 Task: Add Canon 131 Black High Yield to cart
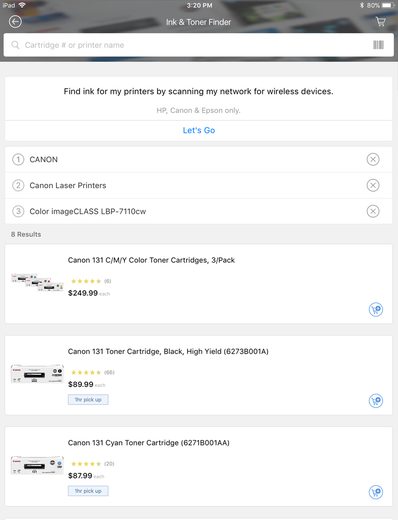click(376, 401)
